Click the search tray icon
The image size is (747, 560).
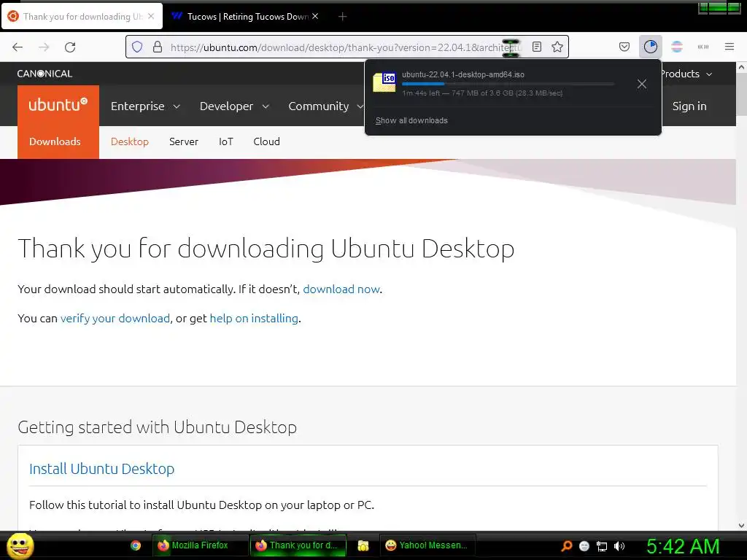coord(566,546)
